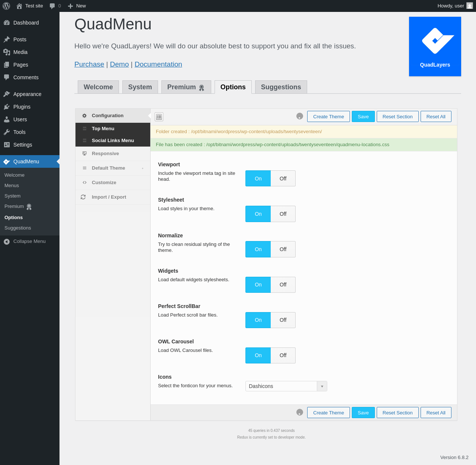Enable OWL Carousel with On

(x=258, y=355)
